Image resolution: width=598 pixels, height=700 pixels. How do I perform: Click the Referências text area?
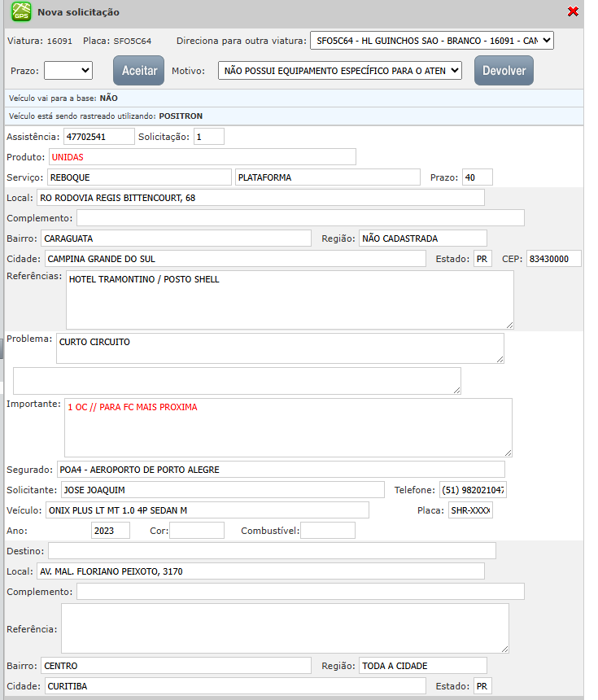289,300
